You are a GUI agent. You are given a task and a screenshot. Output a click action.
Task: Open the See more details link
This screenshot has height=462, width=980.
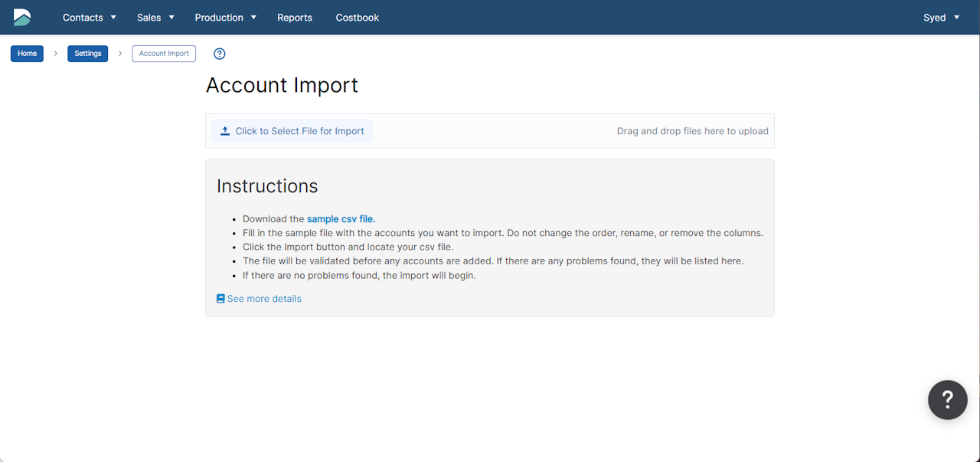pyautogui.click(x=264, y=299)
